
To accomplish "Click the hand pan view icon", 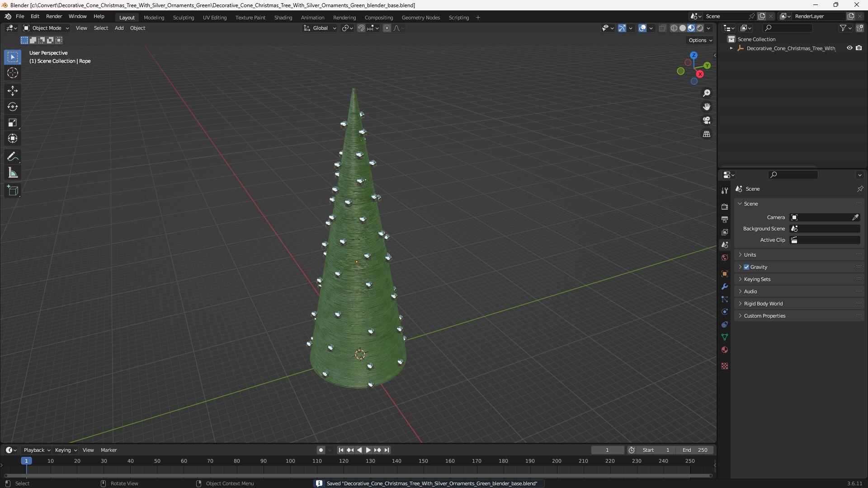I will (x=707, y=107).
